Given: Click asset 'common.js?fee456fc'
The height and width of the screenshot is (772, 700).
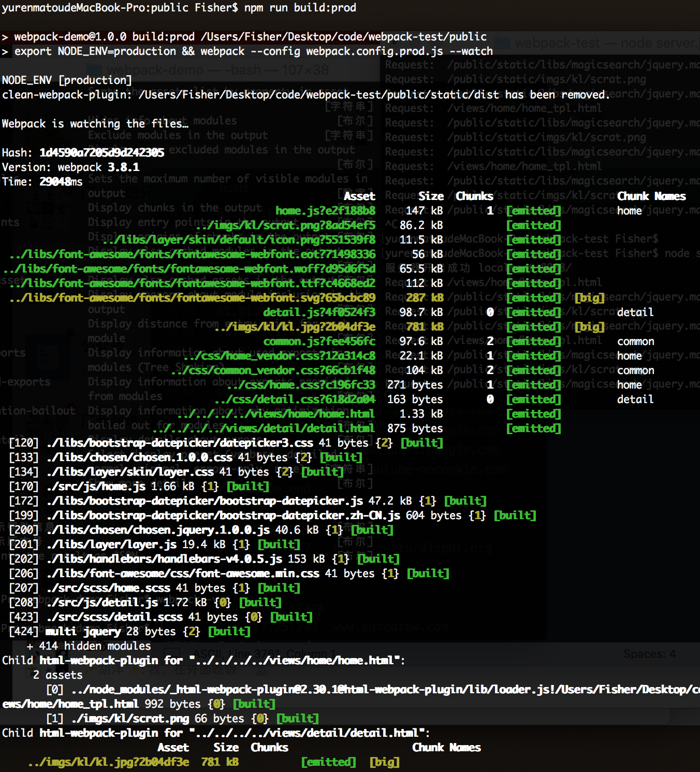Looking at the screenshot, I should click(319, 341).
